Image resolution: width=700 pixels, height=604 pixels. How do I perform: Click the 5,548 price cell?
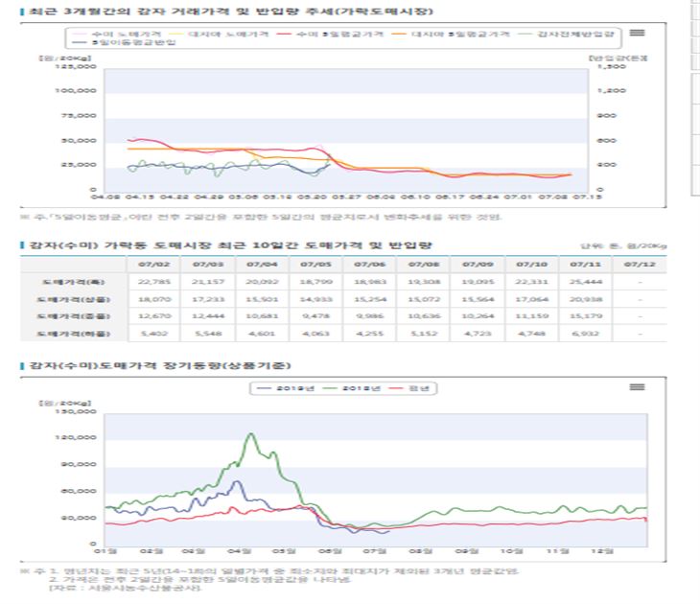(208, 333)
